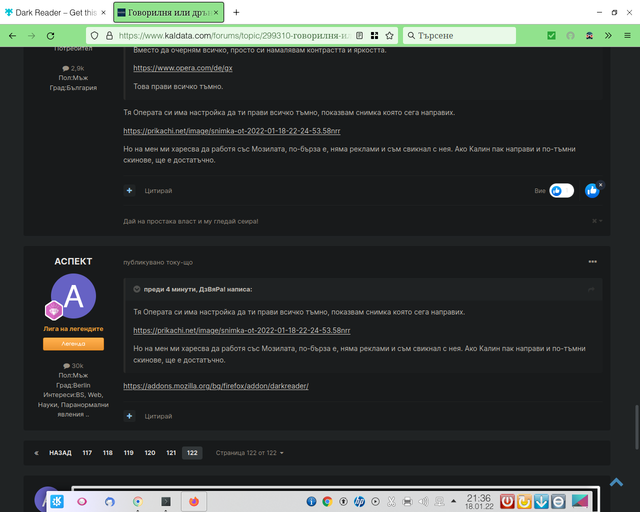The image size is (640, 512).
Task: Click Цитирай under АСПЕКТ's post
Action: tap(158, 416)
